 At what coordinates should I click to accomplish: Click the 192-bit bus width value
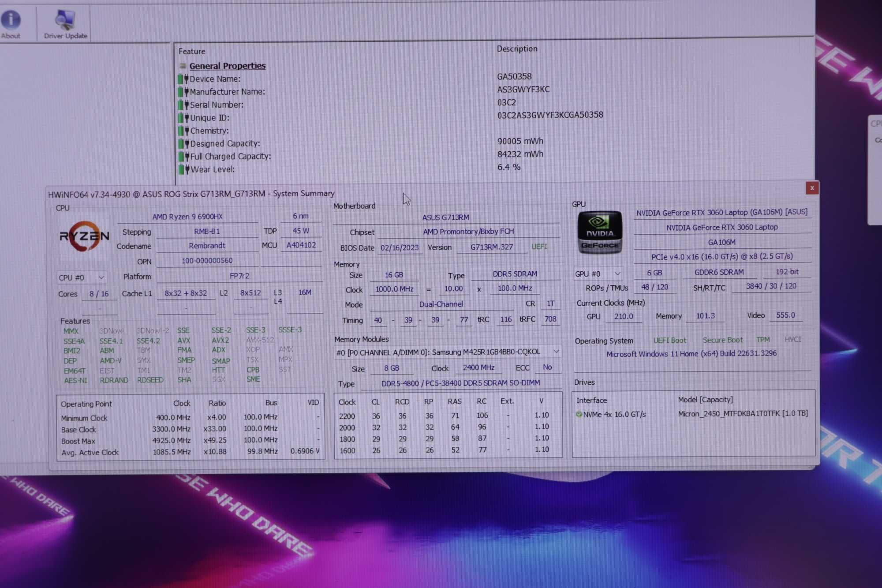[787, 272]
